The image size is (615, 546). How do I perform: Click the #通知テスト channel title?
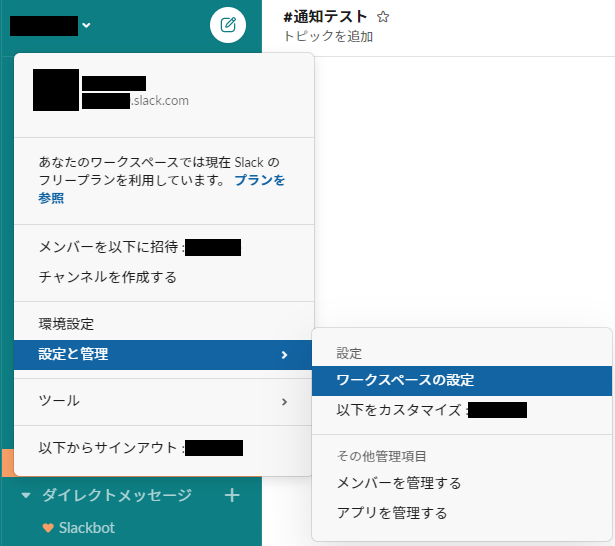pos(325,17)
